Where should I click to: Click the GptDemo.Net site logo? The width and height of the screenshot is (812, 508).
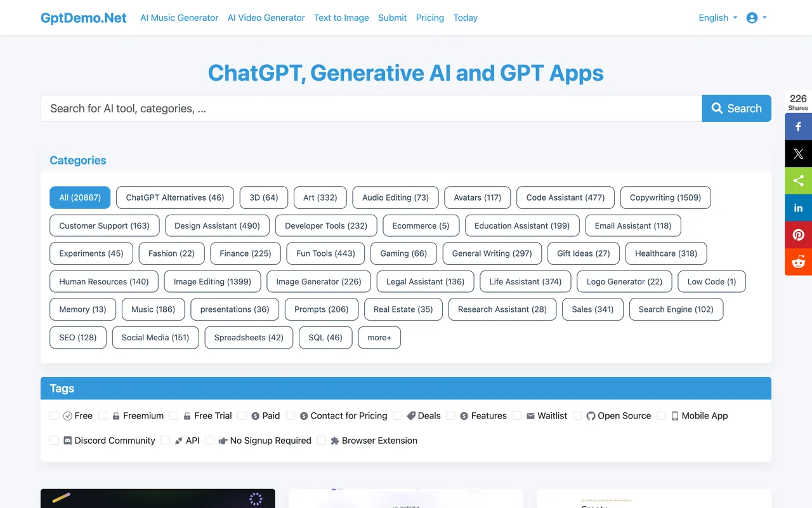84,18
